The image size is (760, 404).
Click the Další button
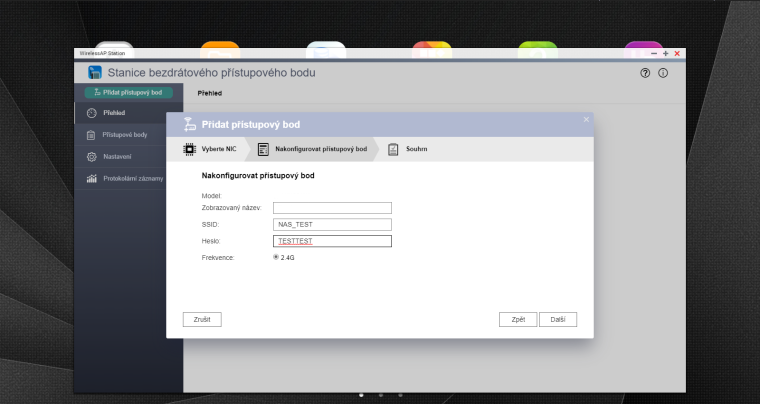558,320
